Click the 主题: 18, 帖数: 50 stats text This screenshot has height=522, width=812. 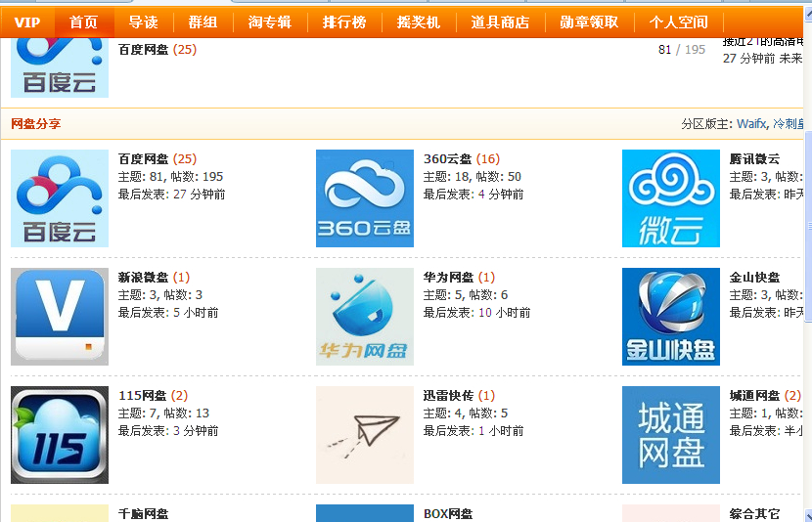[473, 176]
